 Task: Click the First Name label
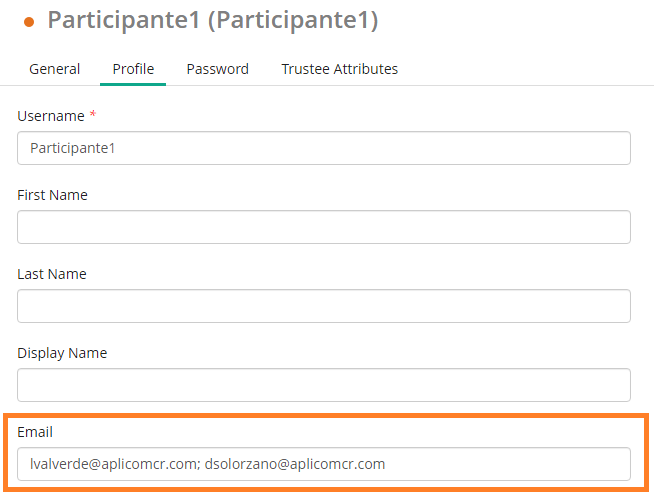(52, 195)
